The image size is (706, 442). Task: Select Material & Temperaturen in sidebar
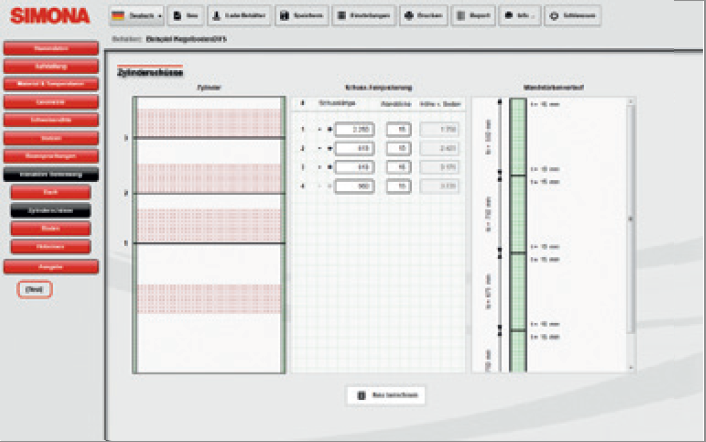pyautogui.click(x=51, y=83)
